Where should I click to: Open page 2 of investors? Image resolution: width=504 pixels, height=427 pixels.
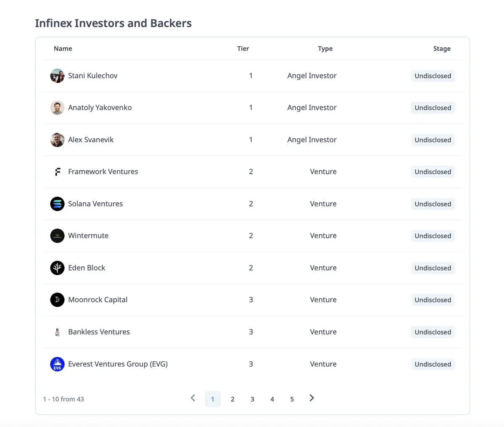pos(232,399)
